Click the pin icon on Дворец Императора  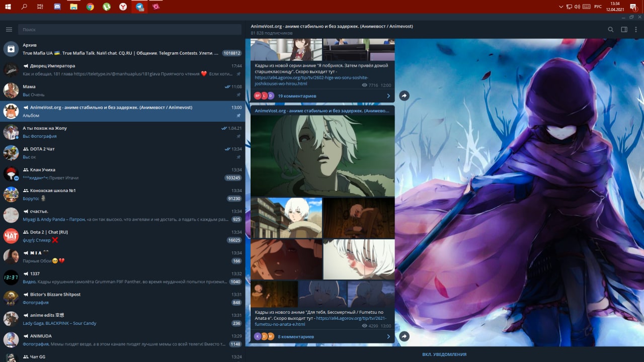click(x=238, y=74)
